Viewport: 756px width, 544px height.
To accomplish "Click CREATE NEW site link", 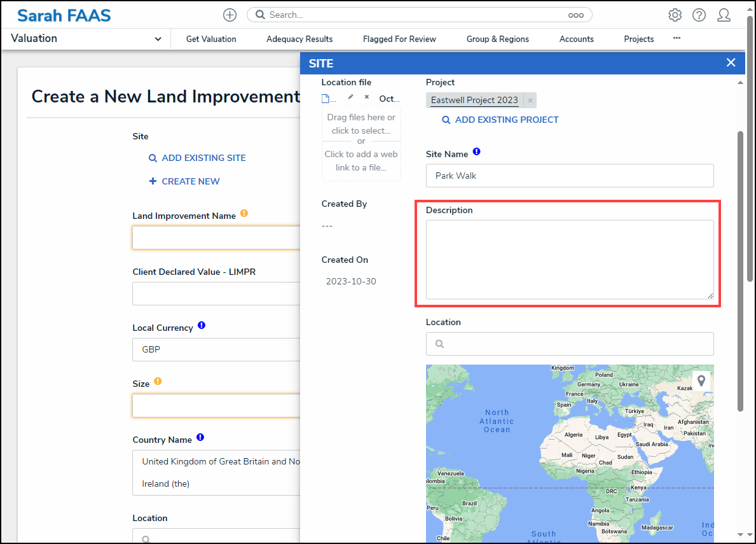I will [x=184, y=181].
